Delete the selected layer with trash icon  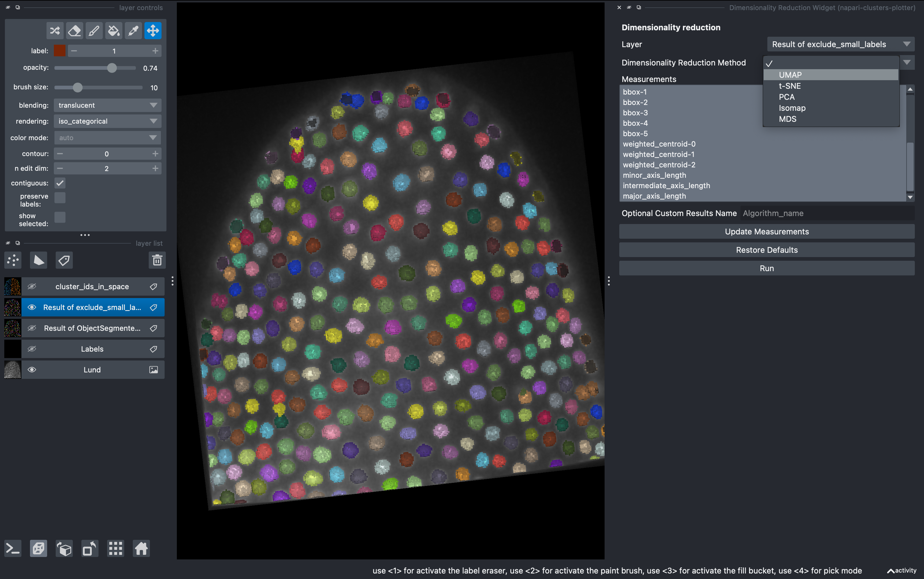[157, 260]
